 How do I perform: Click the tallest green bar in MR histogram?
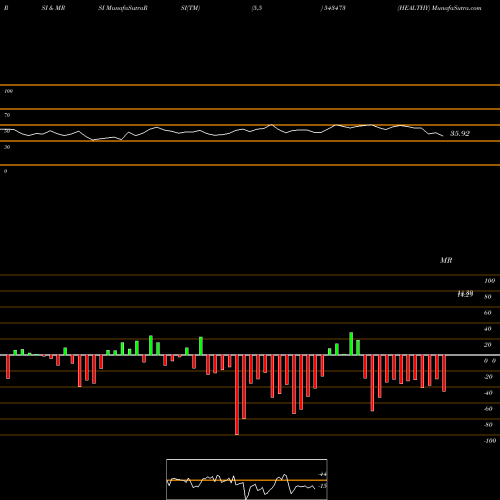[x=351, y=344]
